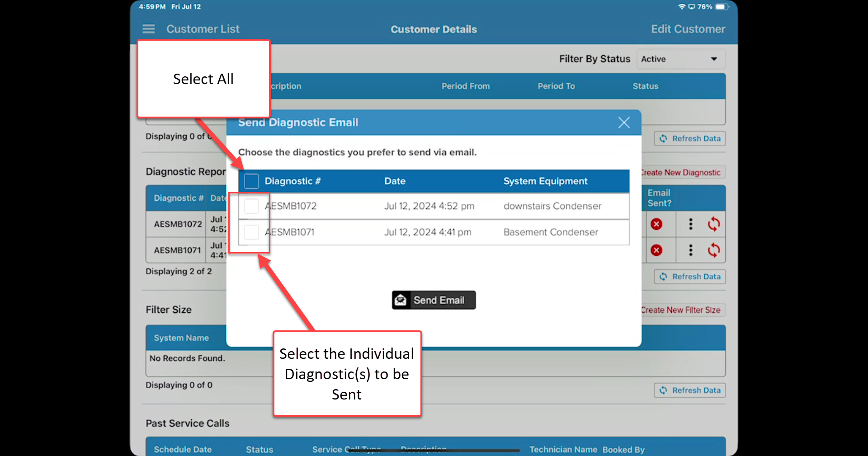Open the Filter By Status dropdown
This screenshot has height=456, width=868.
point(681,59)
